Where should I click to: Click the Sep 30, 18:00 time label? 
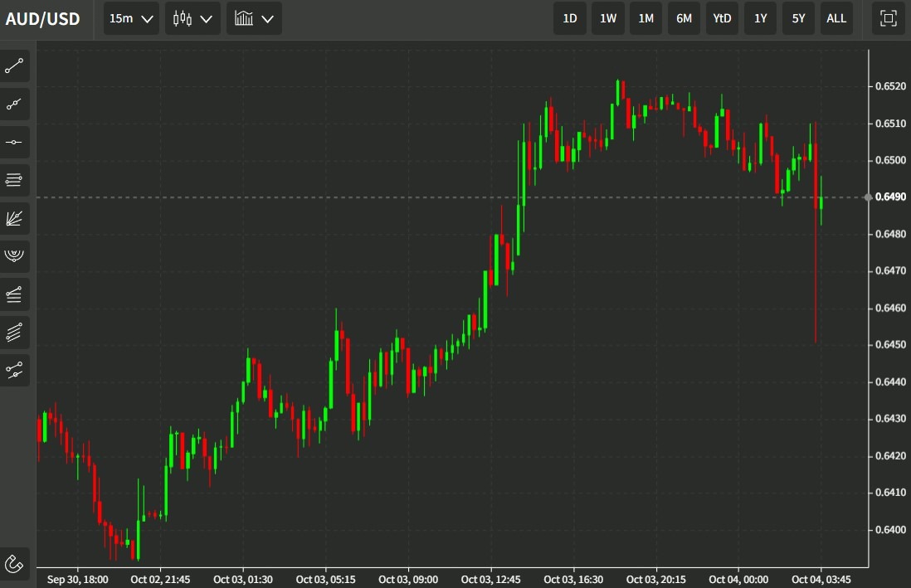pyautogui.click(x=77, y=579)
